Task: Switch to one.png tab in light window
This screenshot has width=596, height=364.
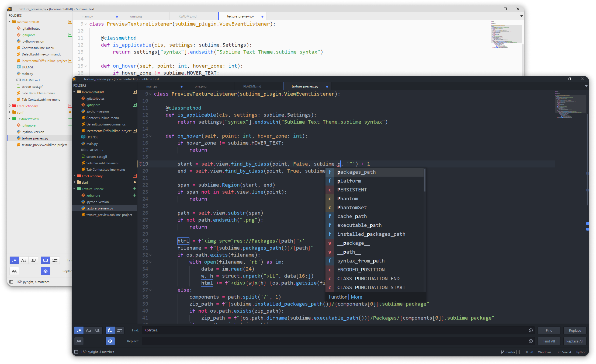Action: [x=145, y=16]
